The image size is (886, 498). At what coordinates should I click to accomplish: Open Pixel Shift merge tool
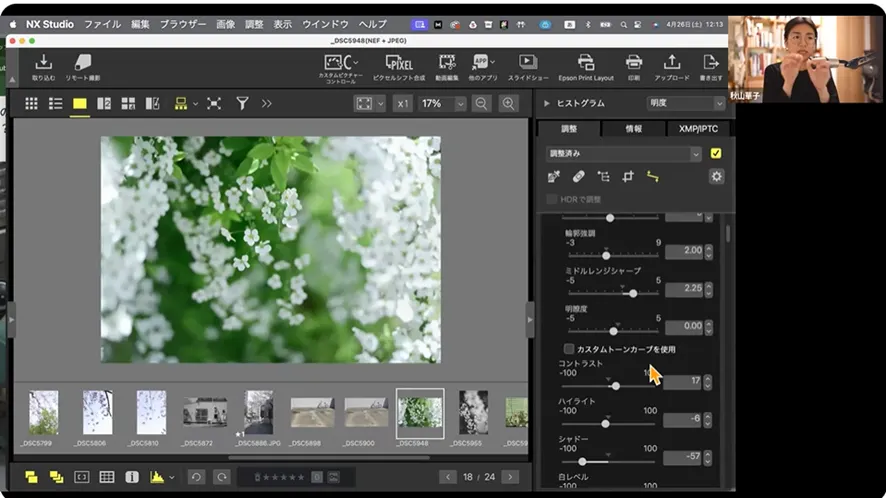pos(399,67)
